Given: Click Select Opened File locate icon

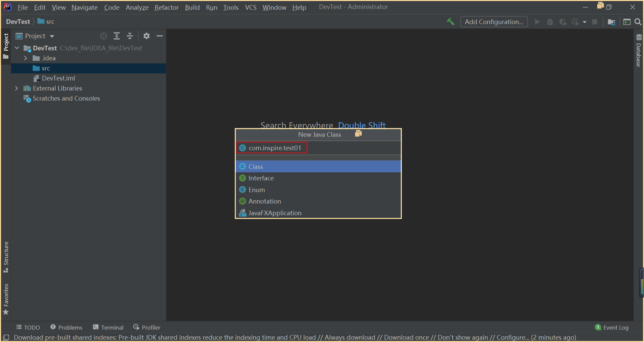Looking at the screenshot, I should (x=104, y=36).
